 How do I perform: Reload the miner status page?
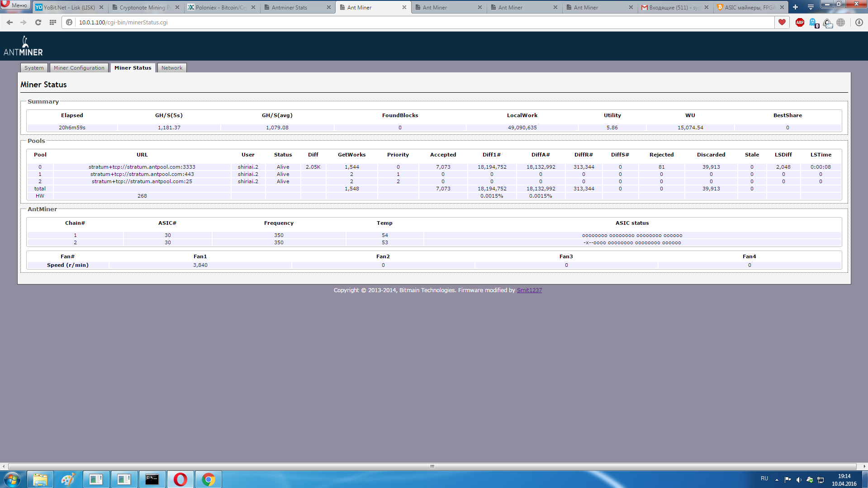[x=38, y=22]
